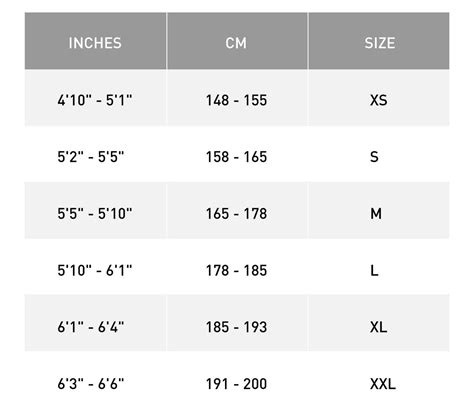
Task: Click the INCHES column header
Action: coord(95,41)
